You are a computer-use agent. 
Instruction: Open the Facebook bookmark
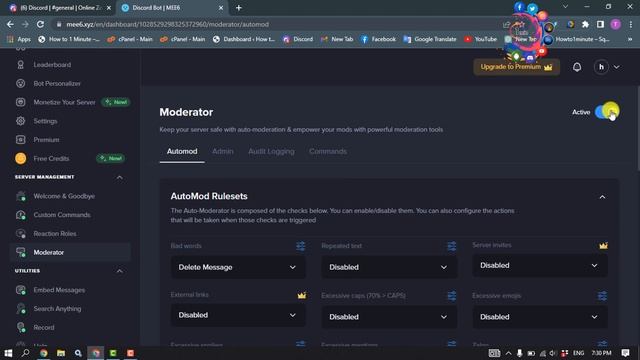(x=378, y=39)
